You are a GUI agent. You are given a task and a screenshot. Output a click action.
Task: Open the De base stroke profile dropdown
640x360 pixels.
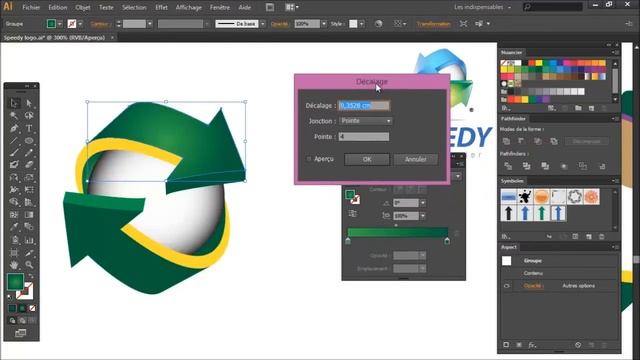click(262, 24)
